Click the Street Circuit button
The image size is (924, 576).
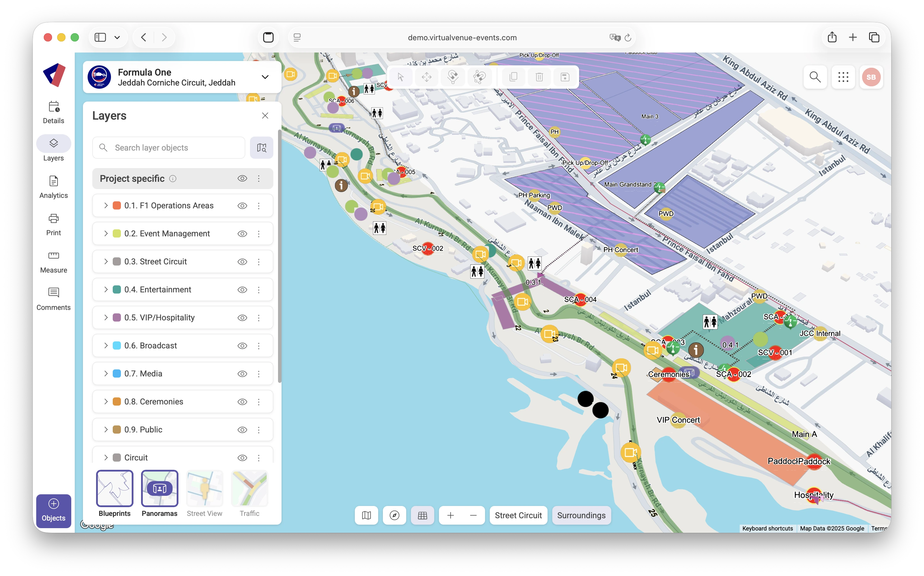(518, 515)
